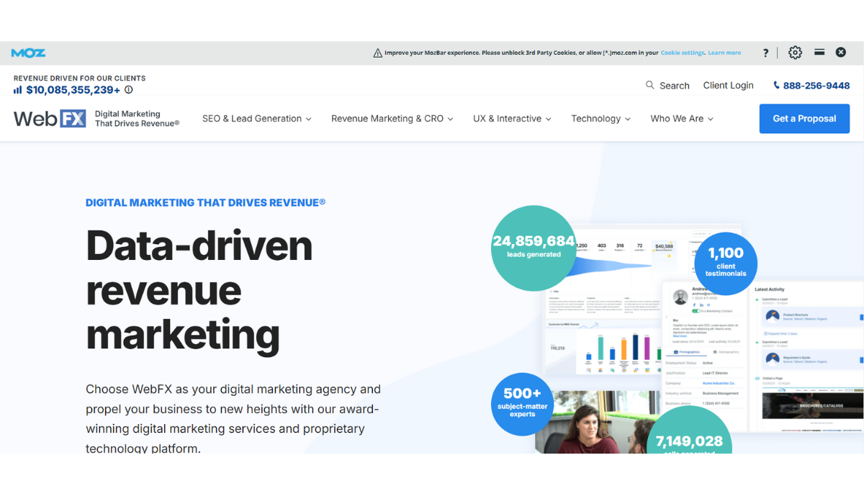Close the MozBar with X icon
Screen dimensions: 864x504
pyautogui.click(x=840, y=53)
